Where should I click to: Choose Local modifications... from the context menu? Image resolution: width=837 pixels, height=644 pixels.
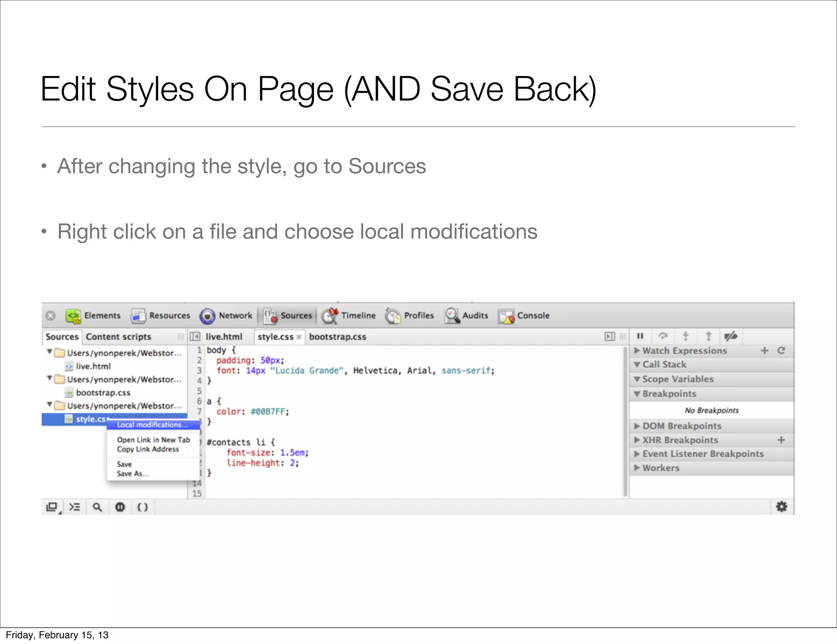coord(152,425)
